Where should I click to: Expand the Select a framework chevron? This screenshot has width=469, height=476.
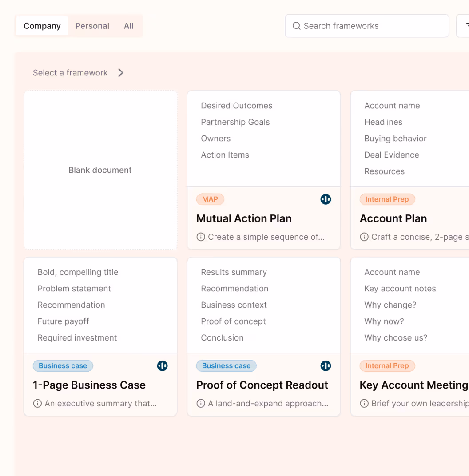[x=120, y=73]
